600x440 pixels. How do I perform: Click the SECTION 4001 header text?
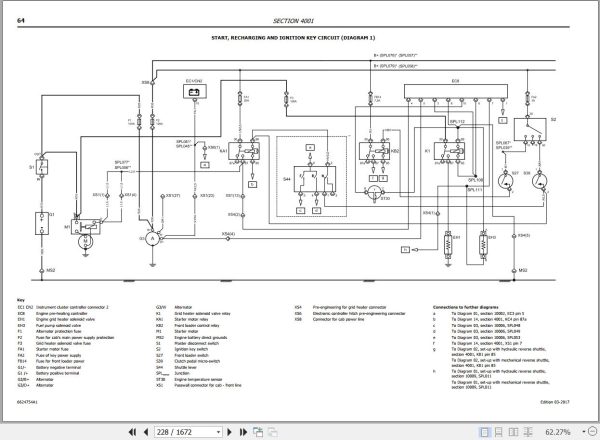coord(293,21)
